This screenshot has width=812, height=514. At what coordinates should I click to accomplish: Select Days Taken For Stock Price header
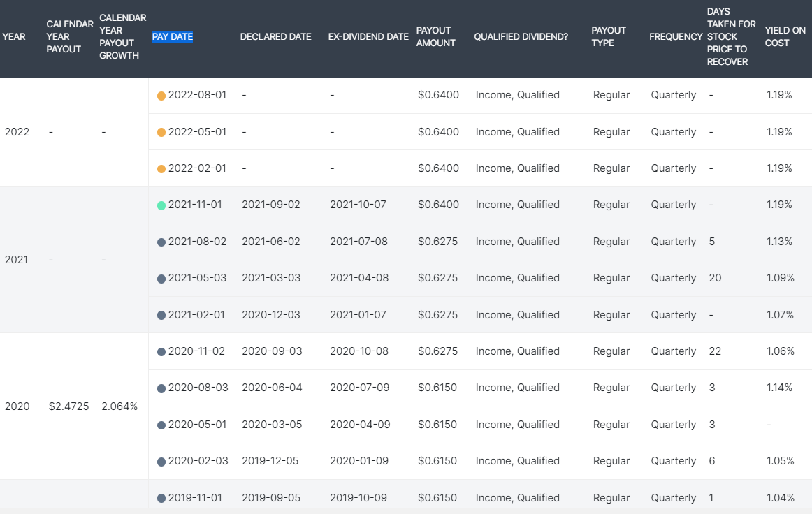coord(731,37)
